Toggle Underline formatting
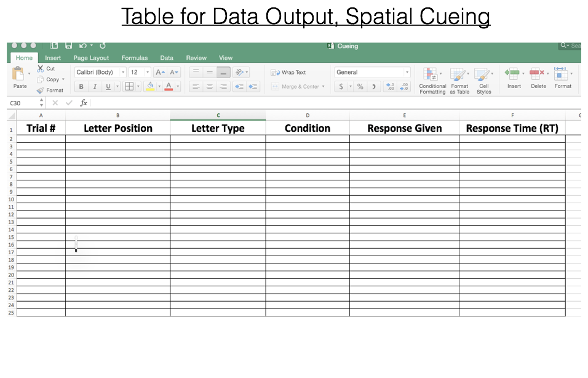 (108, 87)
